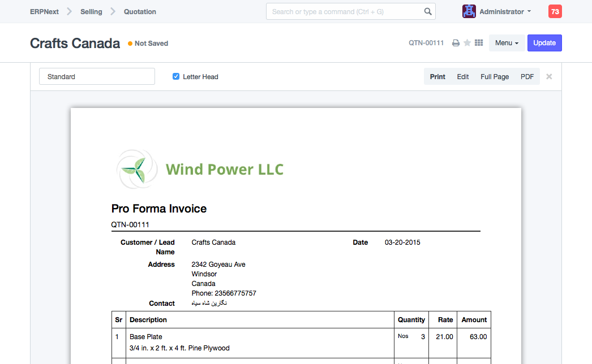This screenshot has height=364, width=592.
Task: Navigate to ERPNext home breadcrumb
Action: pyautogui.click(x=45, y=11)
